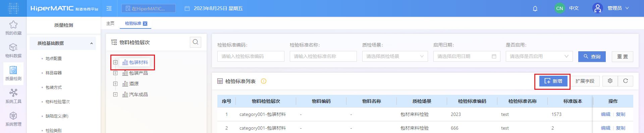
Task: Open 系统工具 module in sidebar
Action: coord(13,96)
